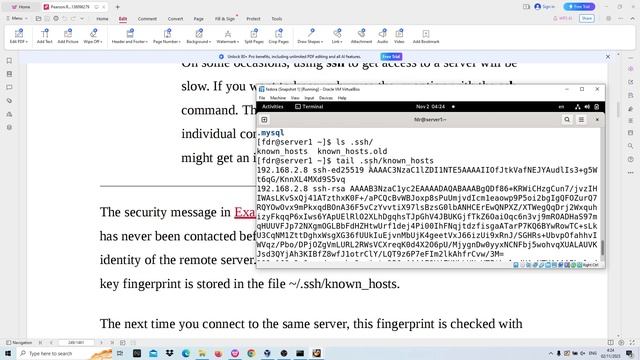Open the GNOME system status volume icon
Viewport: 640px width, 360px height.
587,107
